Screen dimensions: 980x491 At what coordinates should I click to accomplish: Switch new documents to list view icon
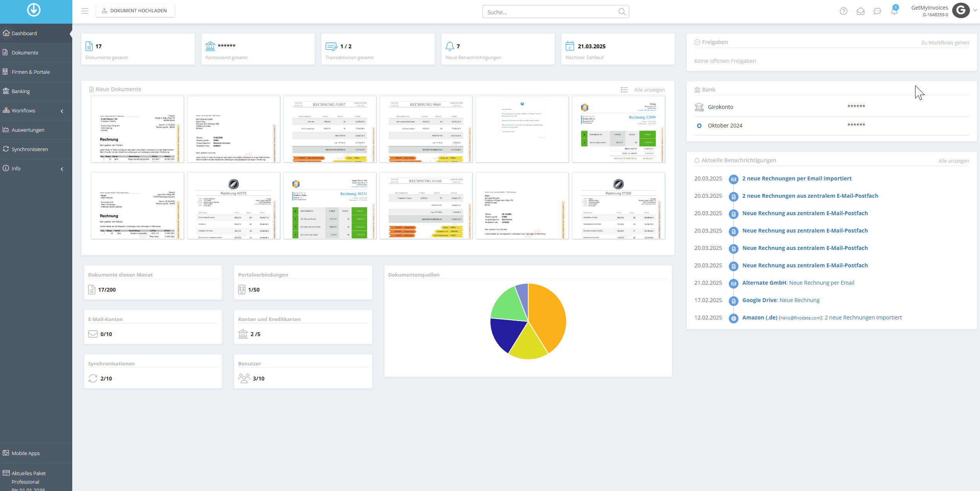[624, 90]
